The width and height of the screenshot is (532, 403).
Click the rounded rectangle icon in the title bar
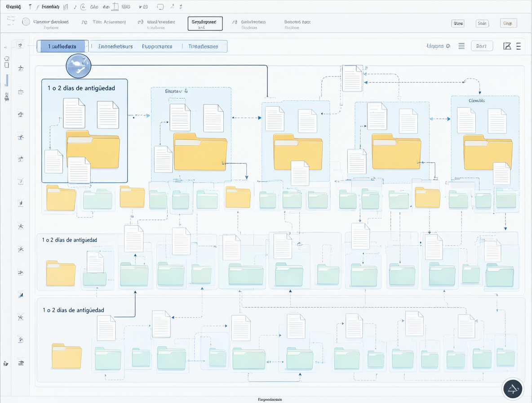160,7
